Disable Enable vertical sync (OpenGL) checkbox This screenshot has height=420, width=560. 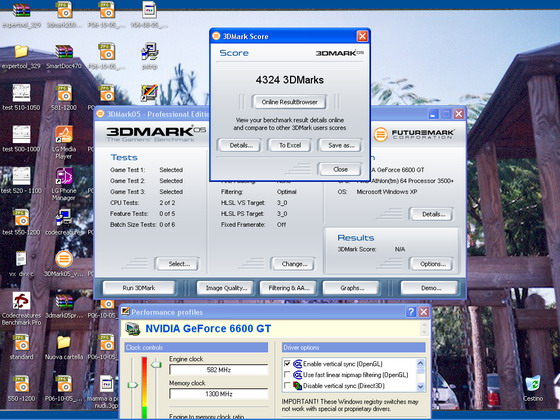click(287, 364)
